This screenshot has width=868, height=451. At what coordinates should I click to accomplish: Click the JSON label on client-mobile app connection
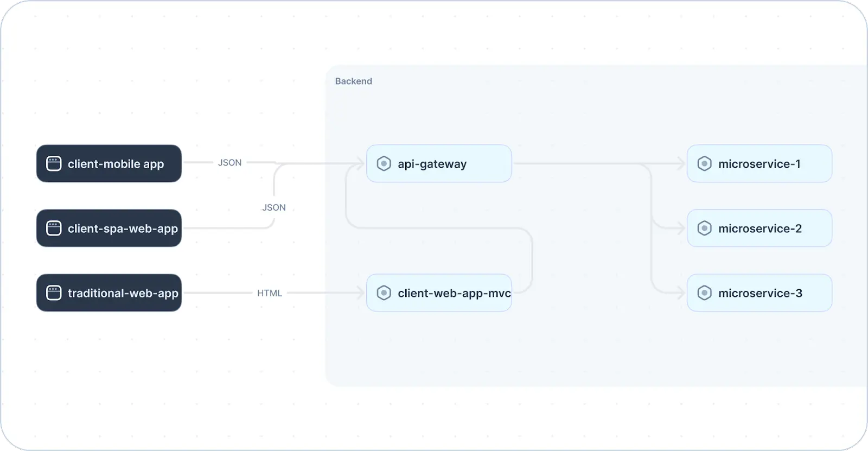[229, 163]
